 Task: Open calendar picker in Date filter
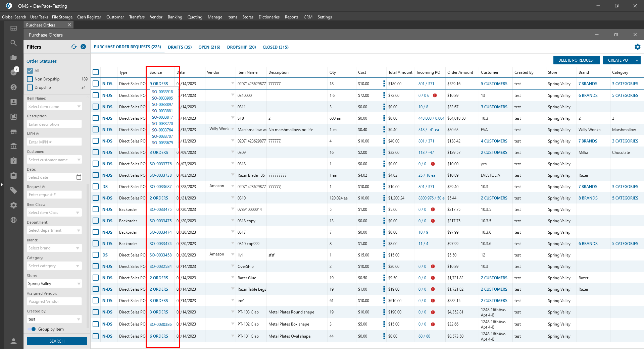point(79,177)
